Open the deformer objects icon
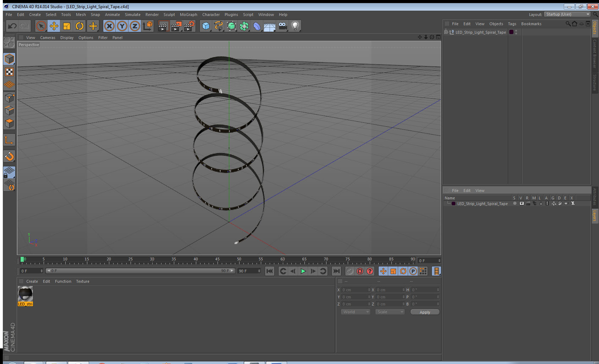Viewport: 599px width, 364px height. pos(257,26)
